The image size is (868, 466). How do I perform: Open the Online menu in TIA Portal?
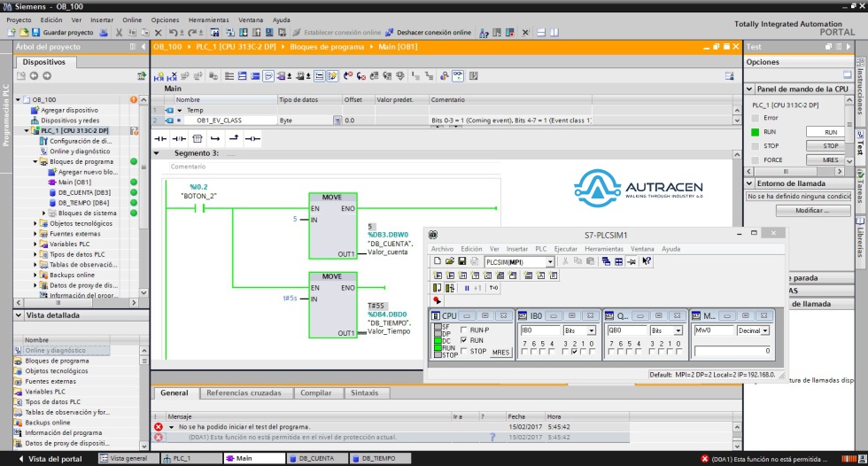tap(132, 19)
